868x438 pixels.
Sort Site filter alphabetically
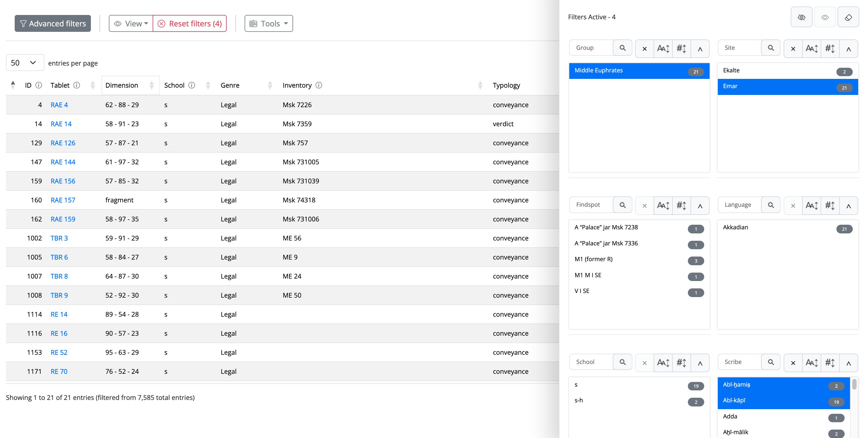812,48
